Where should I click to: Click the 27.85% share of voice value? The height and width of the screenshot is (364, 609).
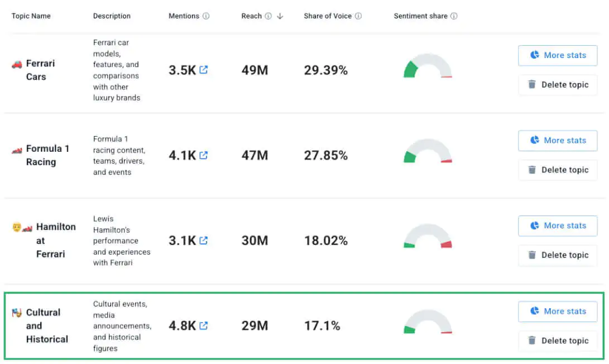point(325,155)
